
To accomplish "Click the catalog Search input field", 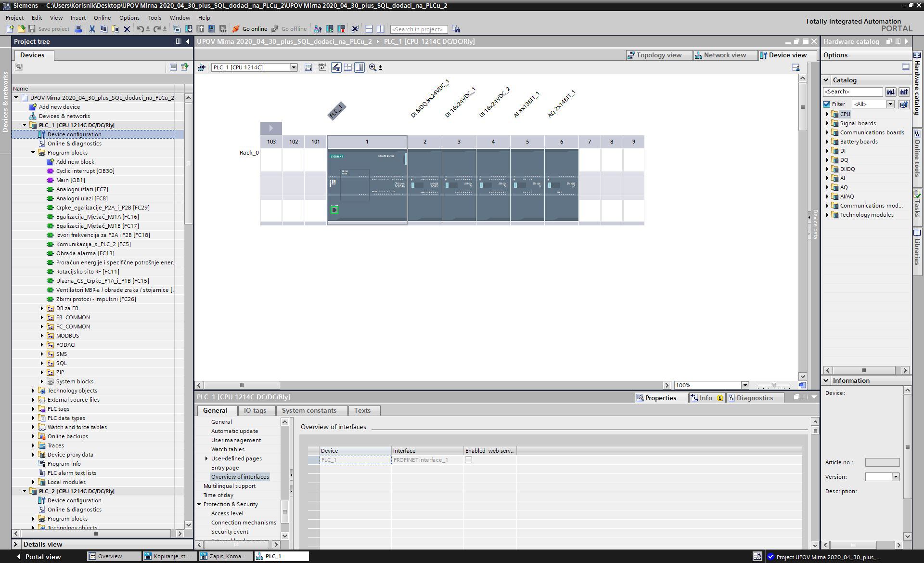I will [x=852, y=92].
